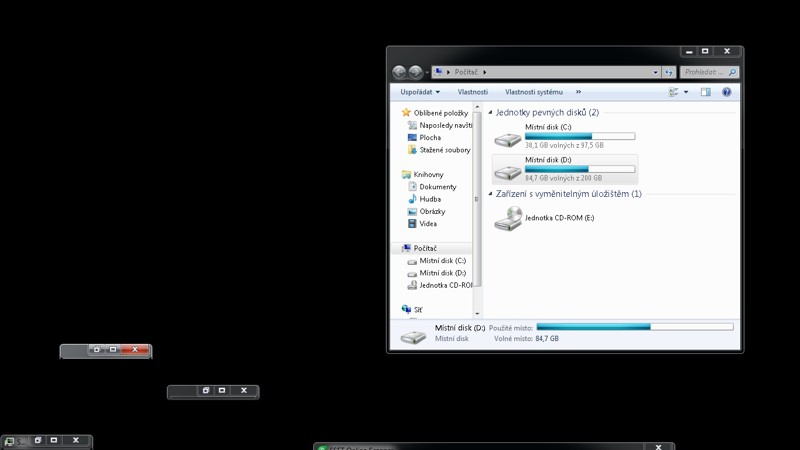Click the Forward navigation arrow

click(415, 72)
